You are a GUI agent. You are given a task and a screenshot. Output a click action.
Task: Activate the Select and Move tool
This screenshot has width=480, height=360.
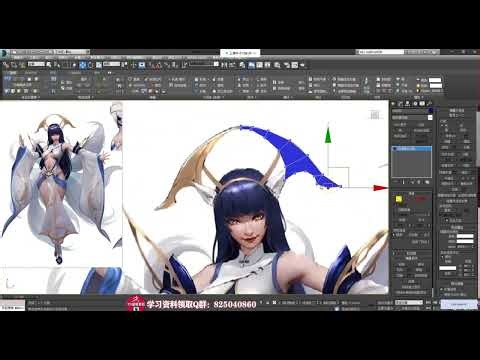click(82, 65)
